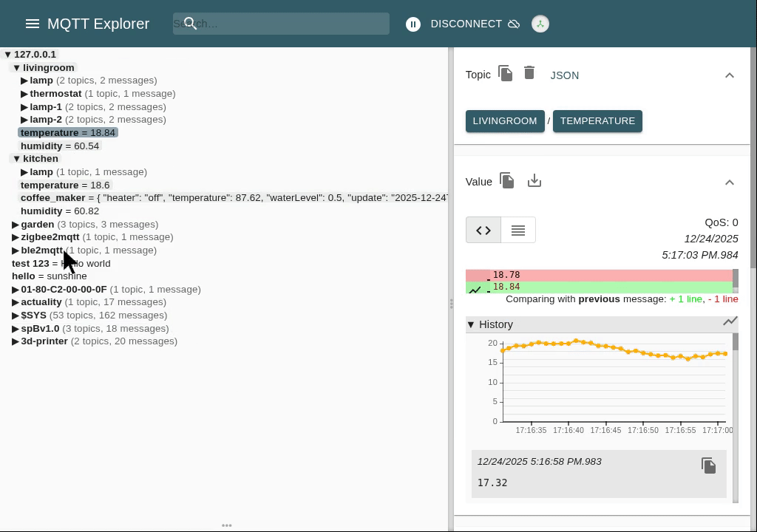Open chart icon in History header
Image resolution: width=757 pixels, height=532 pixels.
point(730,321)
